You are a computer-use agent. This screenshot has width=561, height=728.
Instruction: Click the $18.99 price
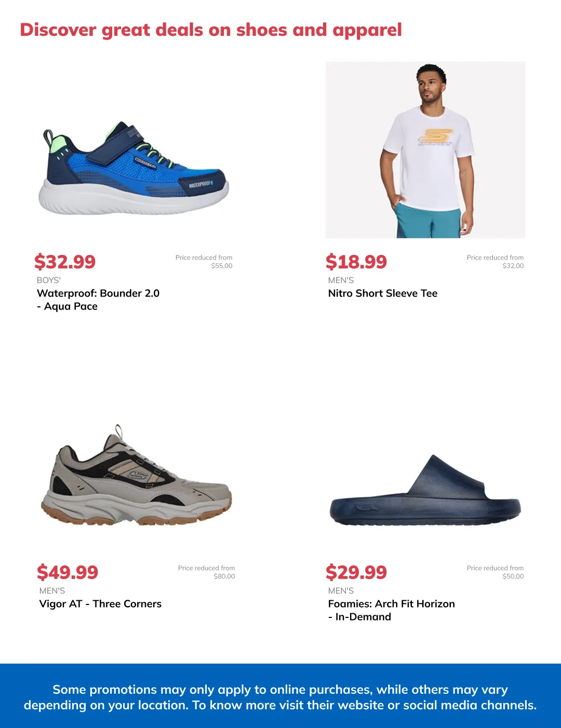356,262
